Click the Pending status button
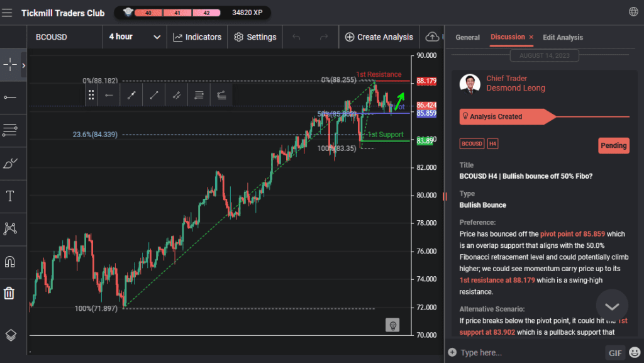Image resolution: width=644 pixels, height=363 pixels. (x=614, y=145)
